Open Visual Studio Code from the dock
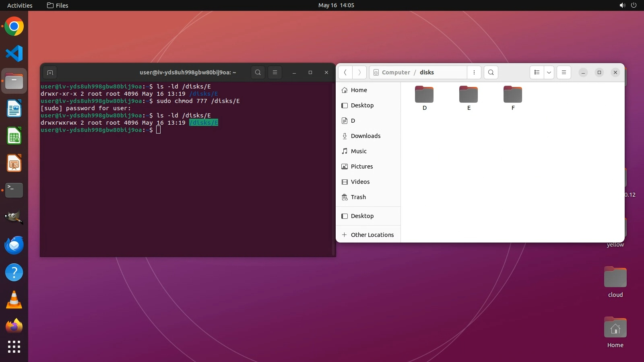 14,53
